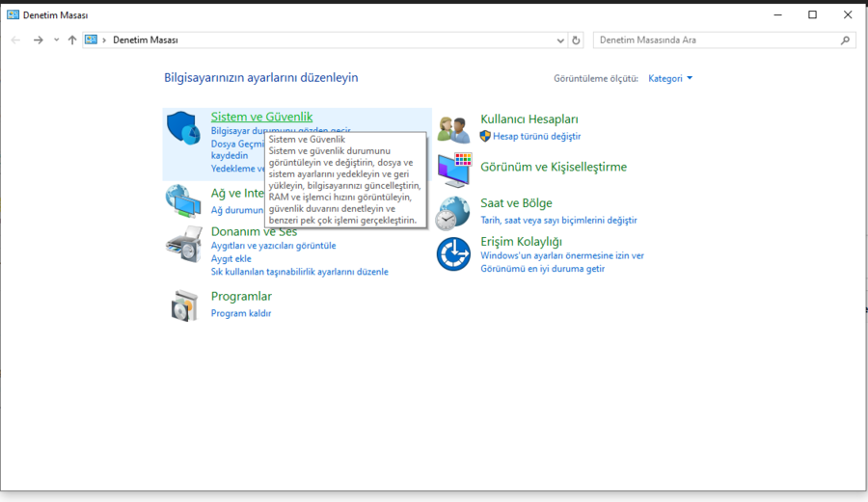Viewport: 868px width, 502px height.
Task: Expand the breadcrumb chevron before Denetim Masası
Action: 104,40
